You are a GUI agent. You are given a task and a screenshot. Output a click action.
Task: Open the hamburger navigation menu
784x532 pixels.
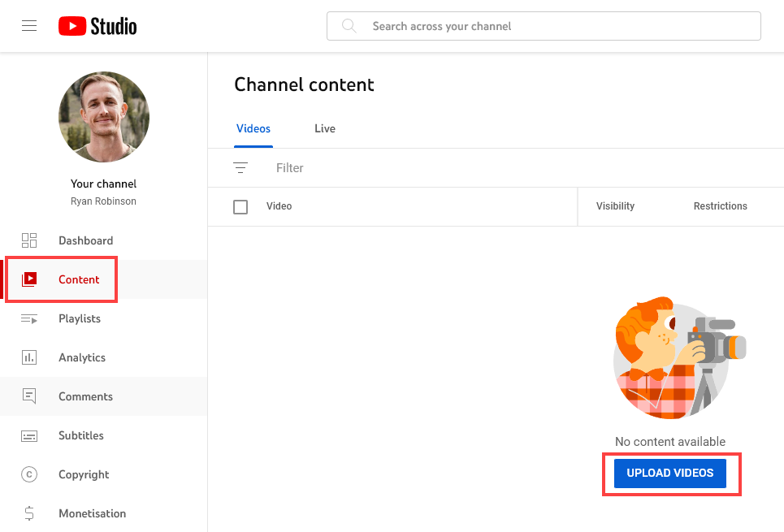(x=29, y=26)
